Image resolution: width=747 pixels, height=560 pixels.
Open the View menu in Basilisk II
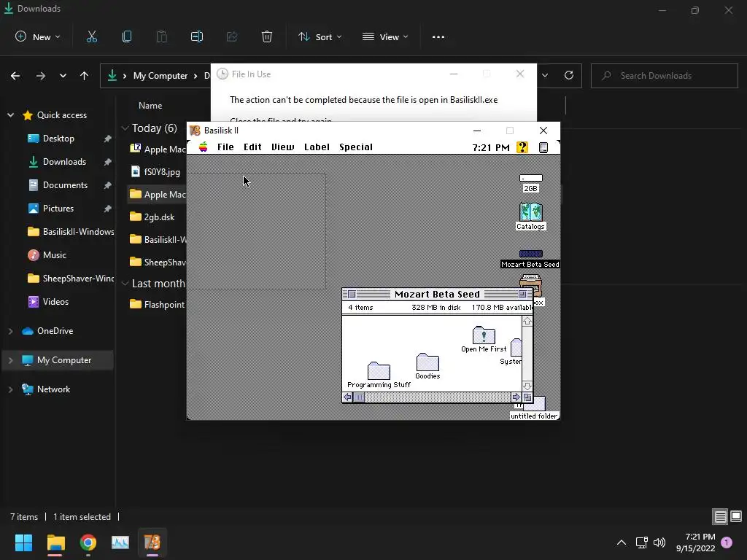(x=282, y=147)
